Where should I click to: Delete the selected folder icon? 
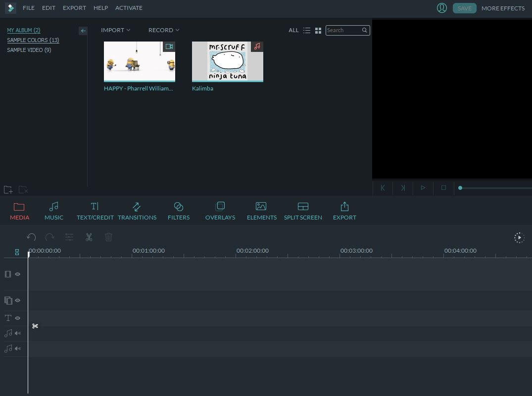tap(23, 189)
